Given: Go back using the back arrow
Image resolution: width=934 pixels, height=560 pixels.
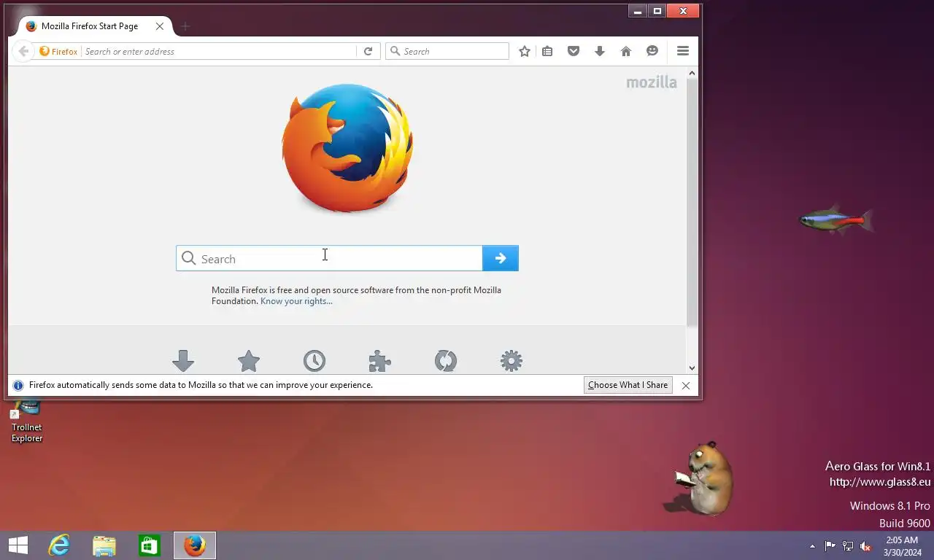Looking at the screenshot, I should [x=23, y=51].
